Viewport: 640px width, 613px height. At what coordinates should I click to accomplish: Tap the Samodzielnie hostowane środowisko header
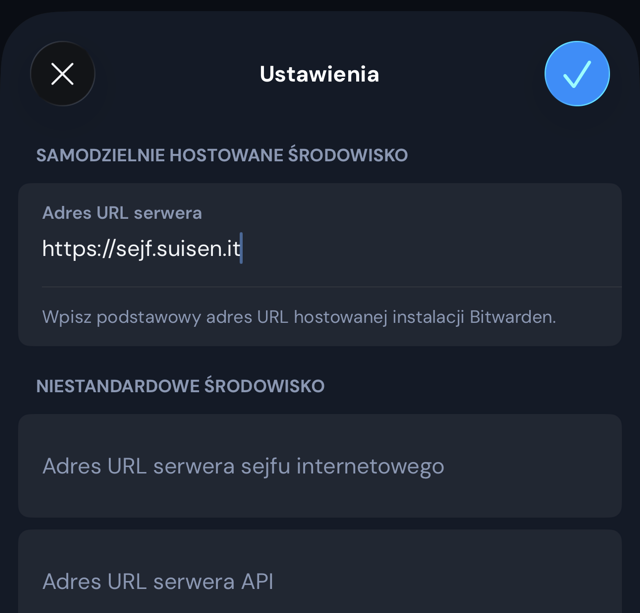[222, 155]
